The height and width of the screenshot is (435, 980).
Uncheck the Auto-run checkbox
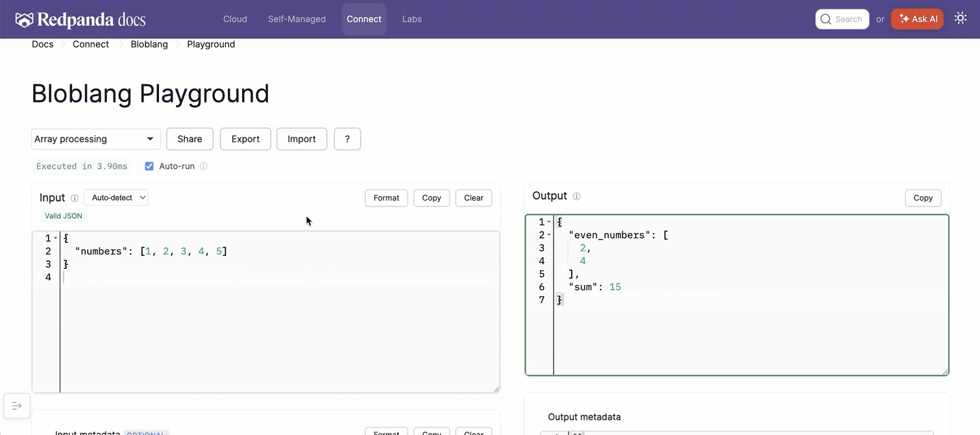click(x=149, y=166)
